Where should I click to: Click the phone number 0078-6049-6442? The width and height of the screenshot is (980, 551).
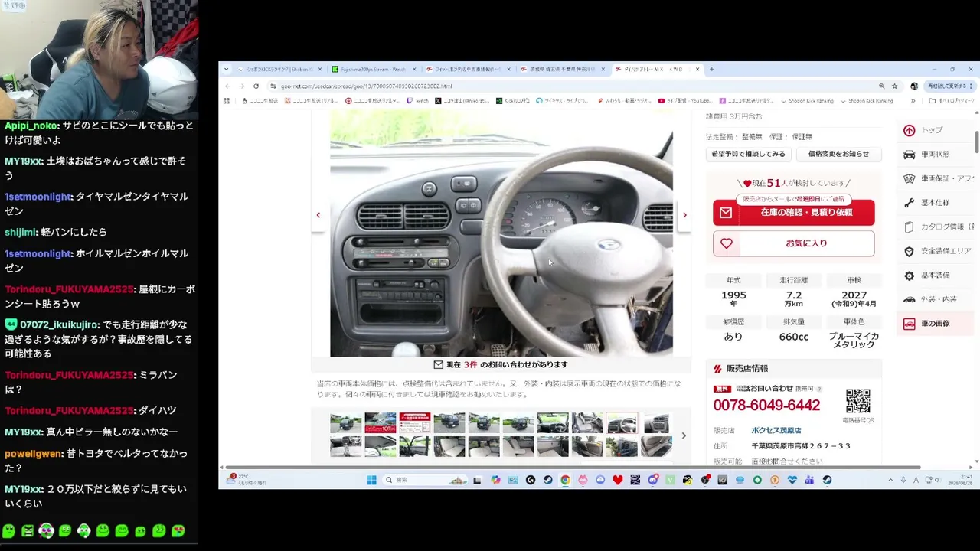click(x=766, y=406)
